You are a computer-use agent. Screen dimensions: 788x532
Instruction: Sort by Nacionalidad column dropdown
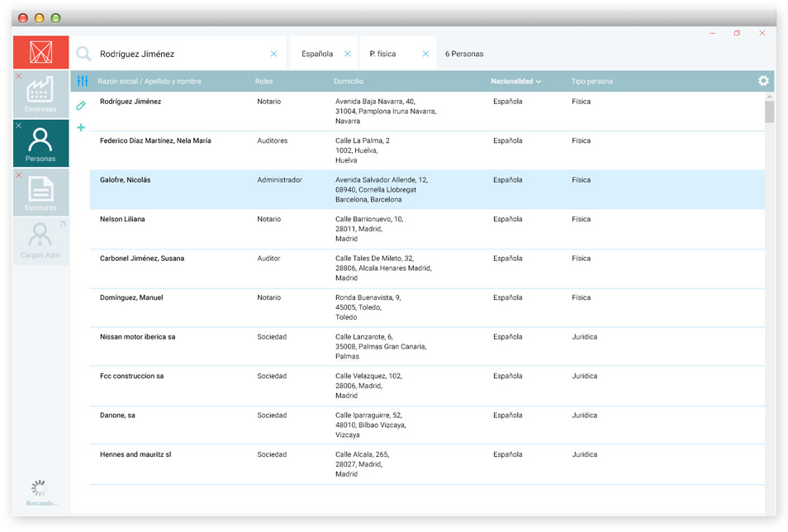pos(516,82)
